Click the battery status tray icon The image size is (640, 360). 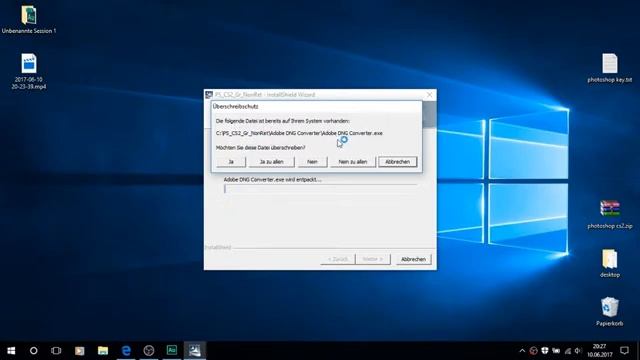(556, 351)
